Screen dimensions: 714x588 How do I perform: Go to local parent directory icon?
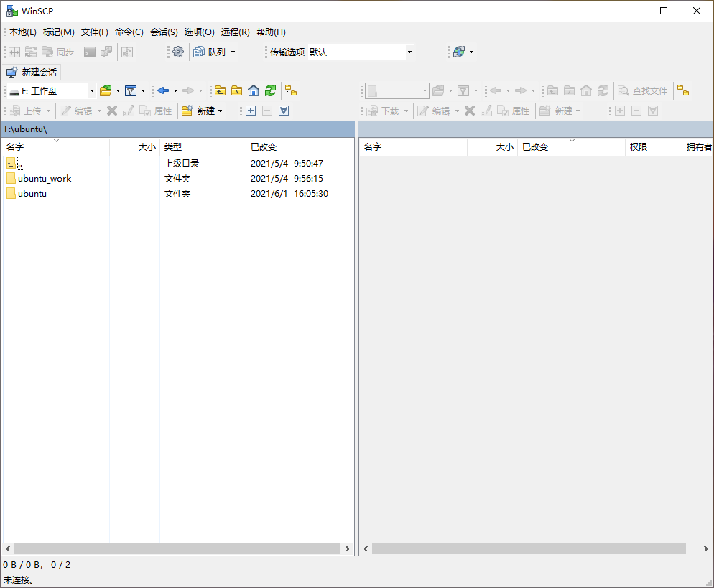220,90
